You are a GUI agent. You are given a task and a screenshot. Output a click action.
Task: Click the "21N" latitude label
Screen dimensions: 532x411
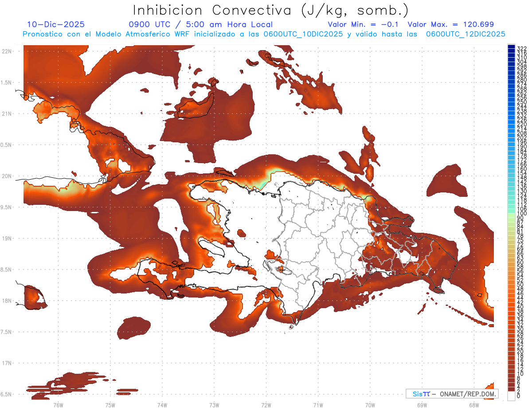point(6,114)
